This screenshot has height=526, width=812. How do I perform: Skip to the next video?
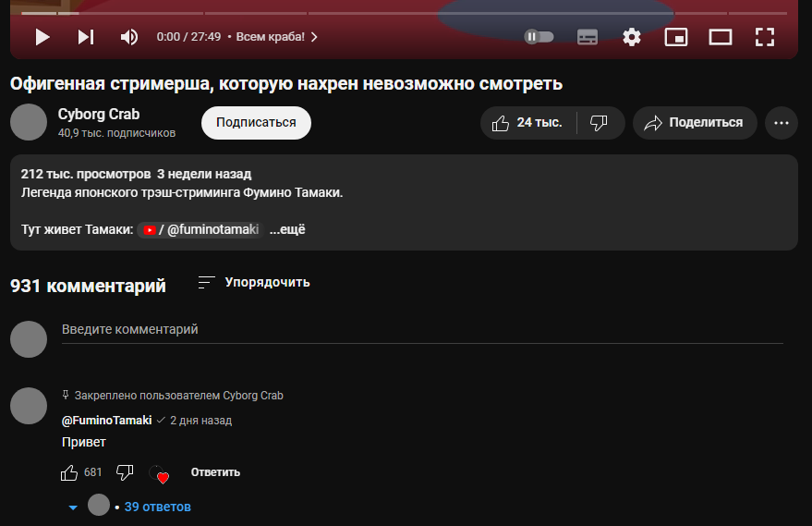[86, 37]
